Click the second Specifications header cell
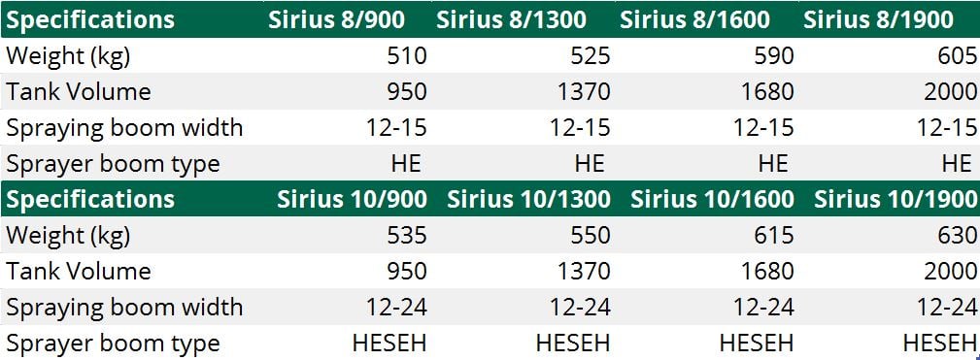Screen dimensions: 980x360 pyautogui.click(x=90, y=199)
